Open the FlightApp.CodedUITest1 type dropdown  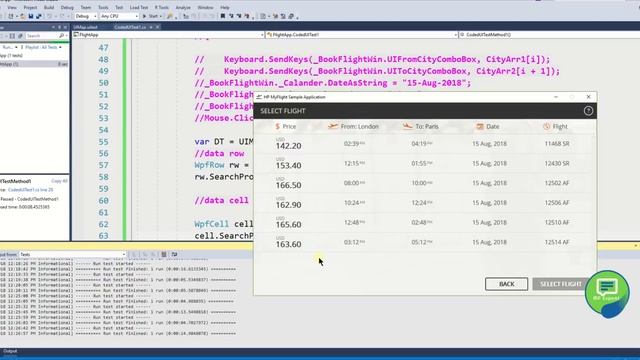coord(362,35)
